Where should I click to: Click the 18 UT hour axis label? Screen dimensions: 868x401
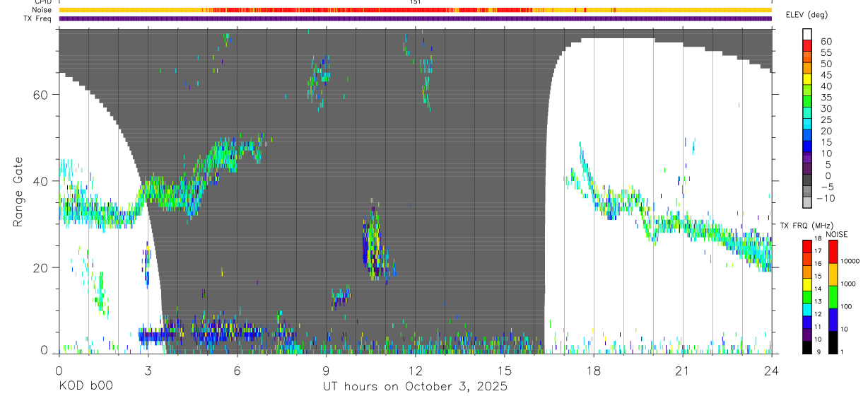point(593,370)
